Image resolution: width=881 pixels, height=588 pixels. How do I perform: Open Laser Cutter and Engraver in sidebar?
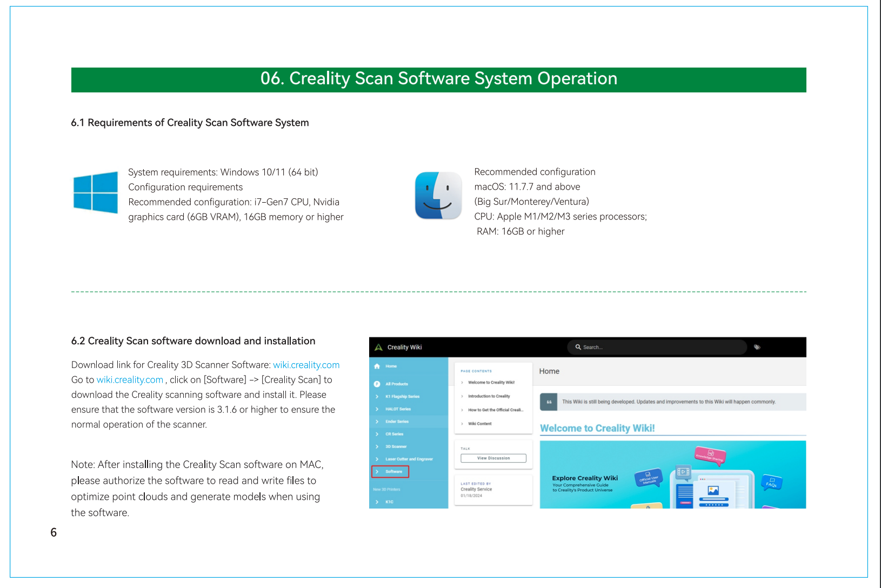point(409,459)
